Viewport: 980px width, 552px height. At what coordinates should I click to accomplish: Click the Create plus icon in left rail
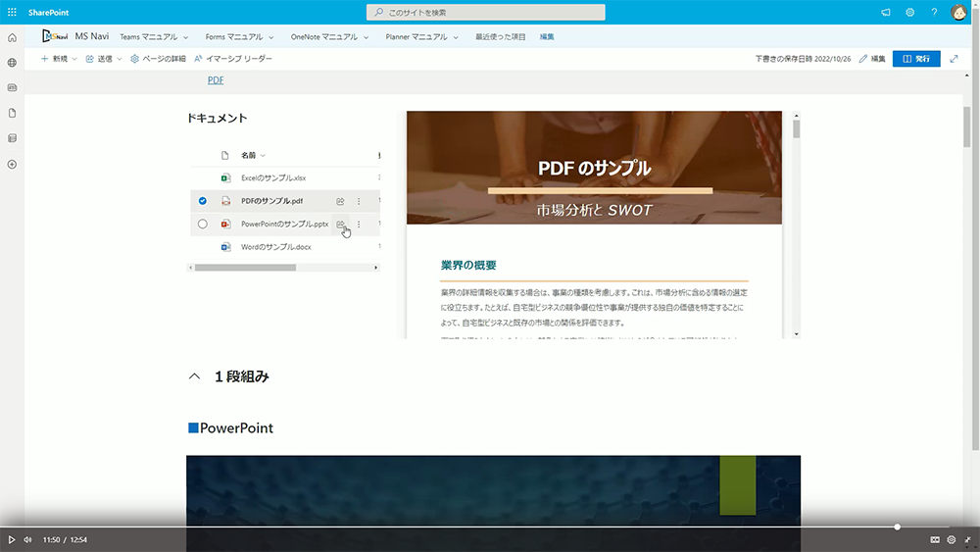tap(12, 165)
